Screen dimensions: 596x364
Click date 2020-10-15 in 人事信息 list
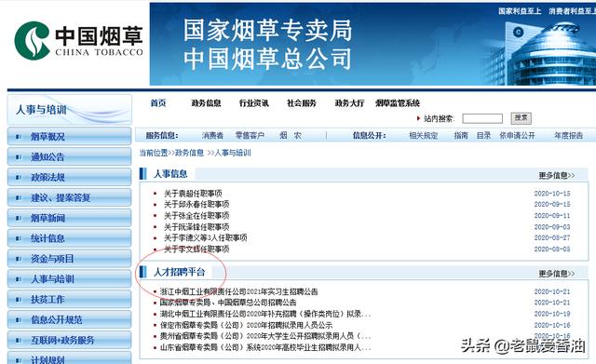(552, 194)
